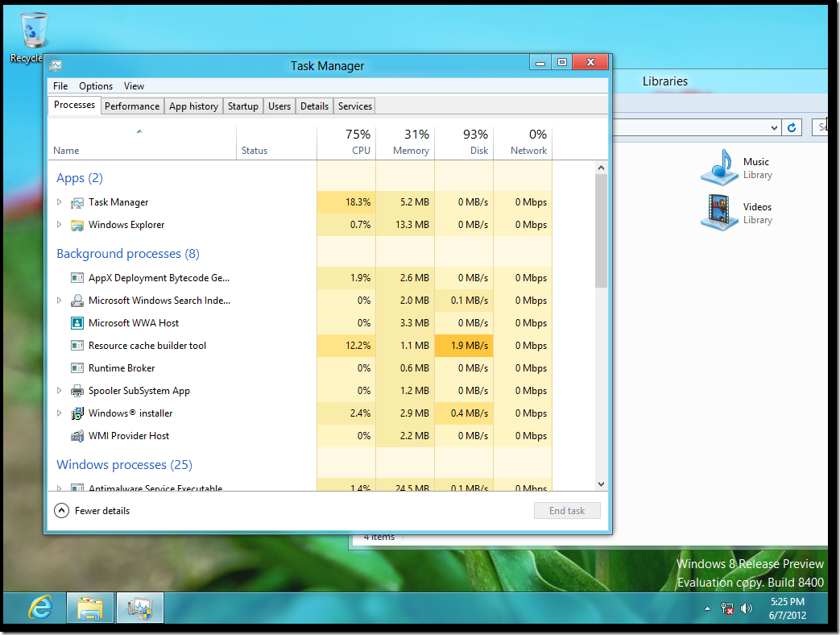Collapse view via Fewer details arrow icon

click(61, 511)
